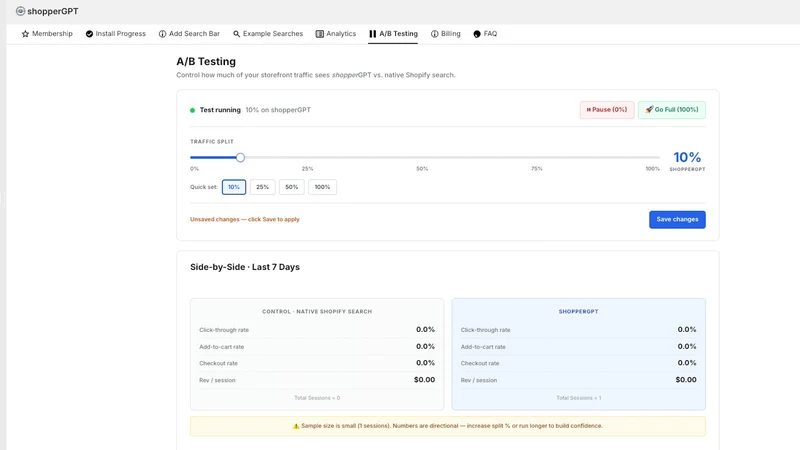Click 'Unsaved changes — click Save to apply' text
This screenshot has width=800, height=450.
click(245, 219)
